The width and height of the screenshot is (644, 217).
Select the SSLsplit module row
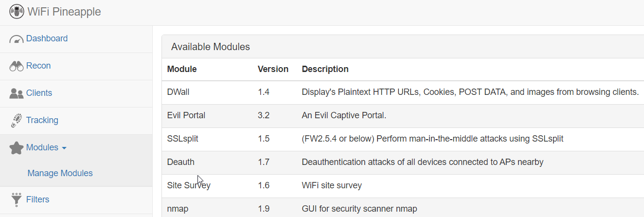[x=403, y=139]
